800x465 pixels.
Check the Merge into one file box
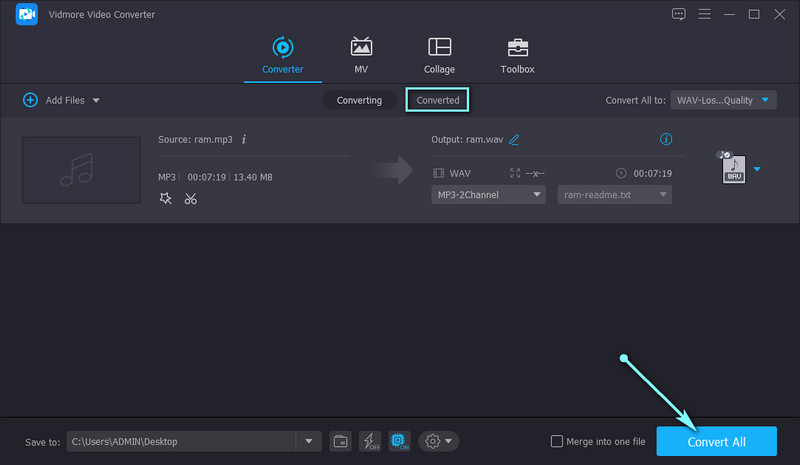pyautogui.click(x=557, y=441)
